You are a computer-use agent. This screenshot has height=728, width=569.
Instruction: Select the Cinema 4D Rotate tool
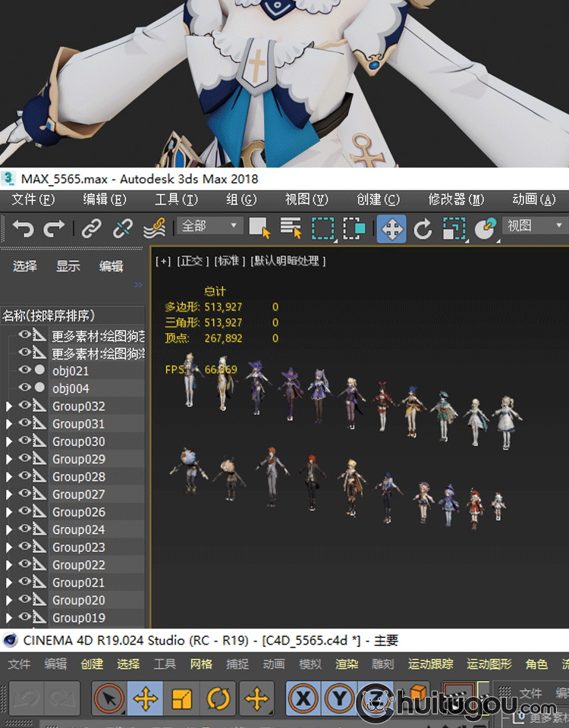click(218, 698)
